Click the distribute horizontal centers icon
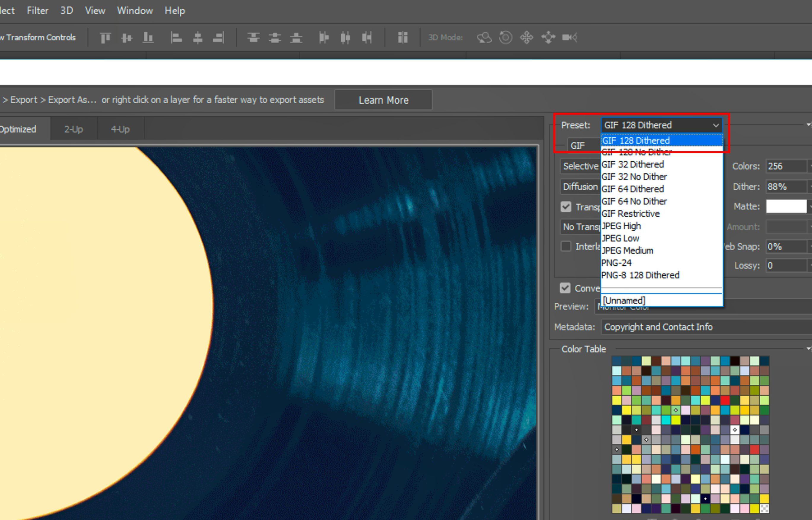The image size is (812, 520). (345, 37)
